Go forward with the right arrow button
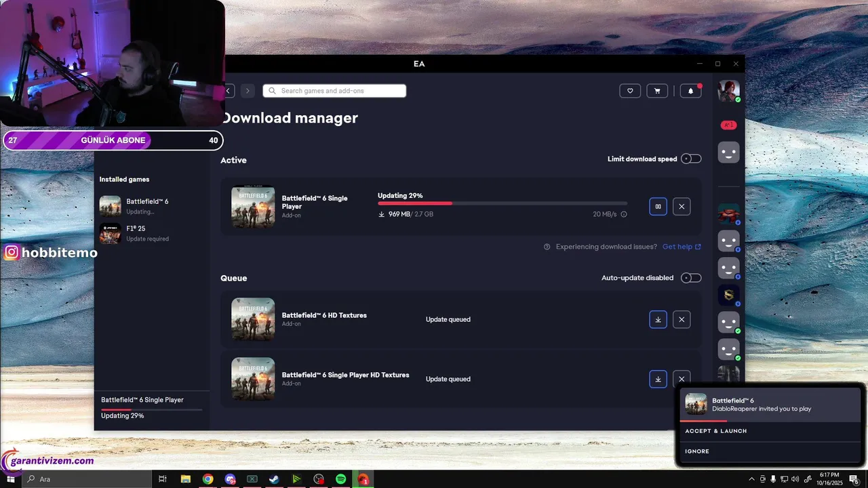The width and height of the screenshot is (868, 488). (x=248, y=91)
